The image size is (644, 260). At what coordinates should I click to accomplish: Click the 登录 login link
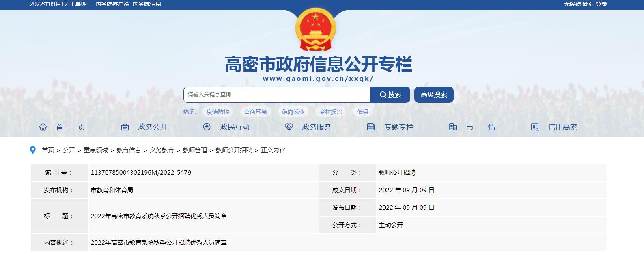[601, 4]
